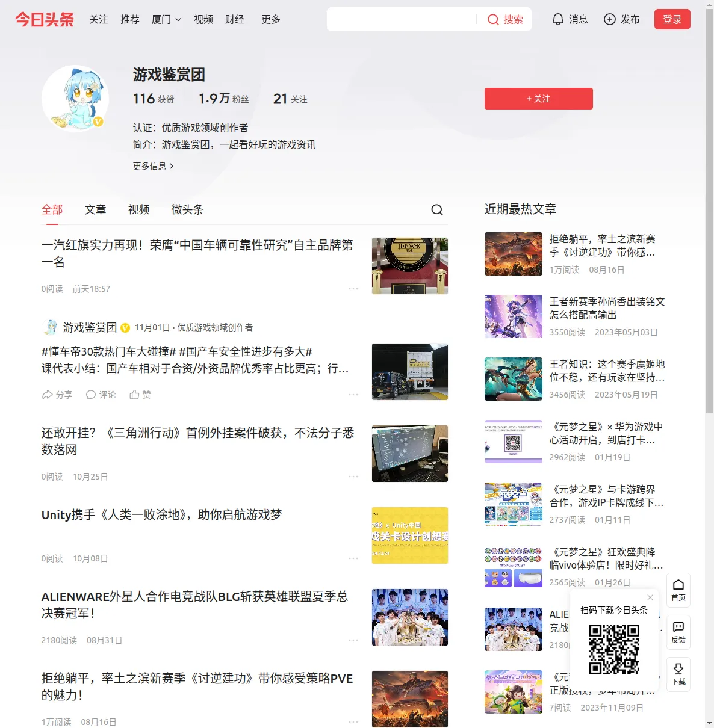The image size is (714, 728).
Task: Click into the header search input field
Action: point(402,19)
